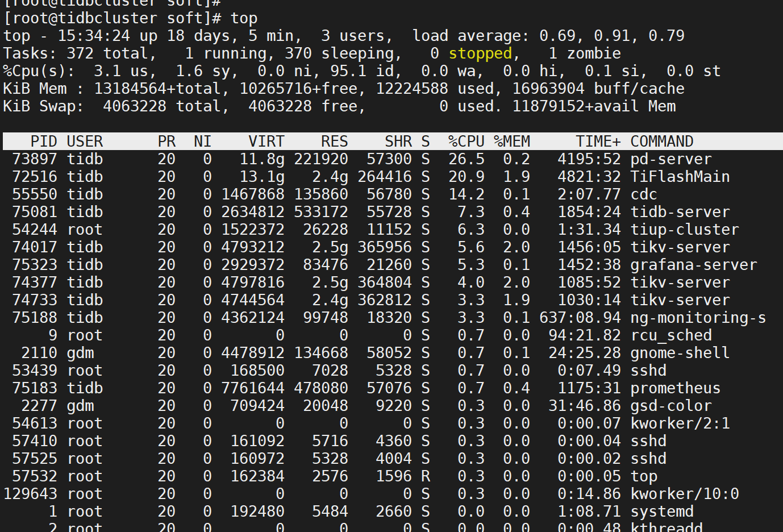Click PID 129643
Viewport: 783px width, 532px height.
pyautogui.click(x=30, y=494)
